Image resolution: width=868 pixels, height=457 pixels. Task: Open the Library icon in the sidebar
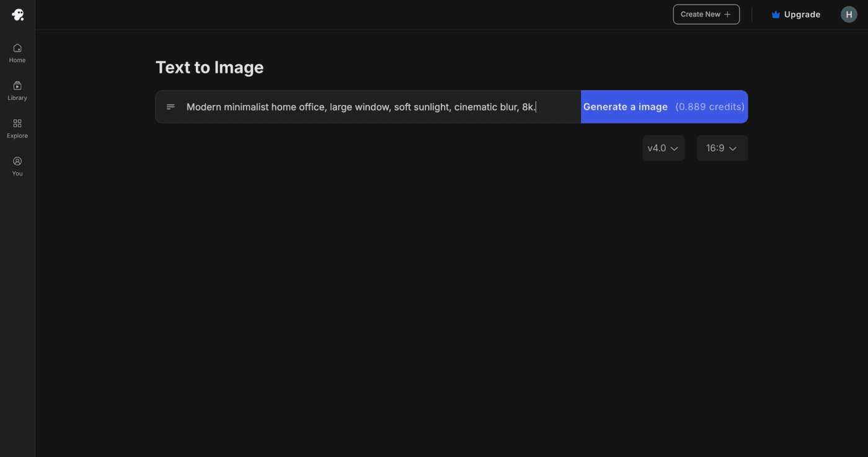(x=17, y=86)
